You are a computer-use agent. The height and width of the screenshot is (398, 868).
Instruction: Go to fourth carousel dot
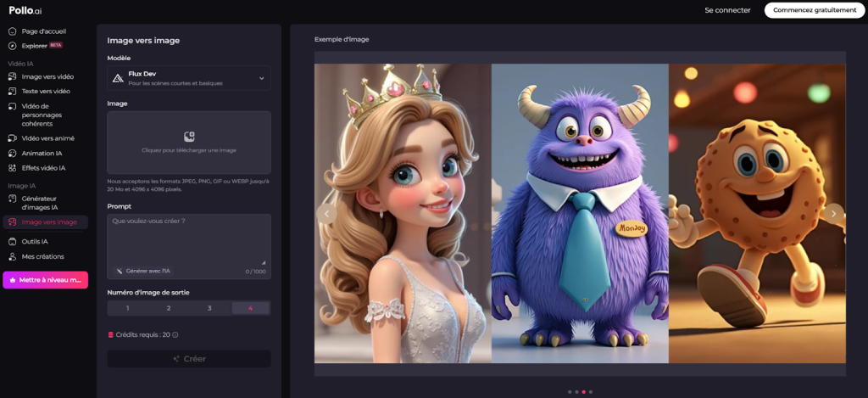pos(591,392)
